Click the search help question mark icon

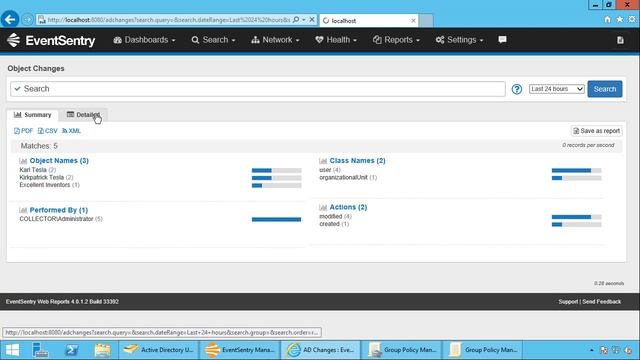point(517,89)
